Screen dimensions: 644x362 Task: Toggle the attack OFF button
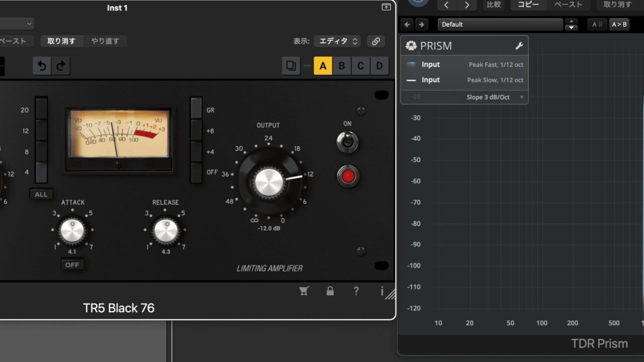click(x=72, y=265)
